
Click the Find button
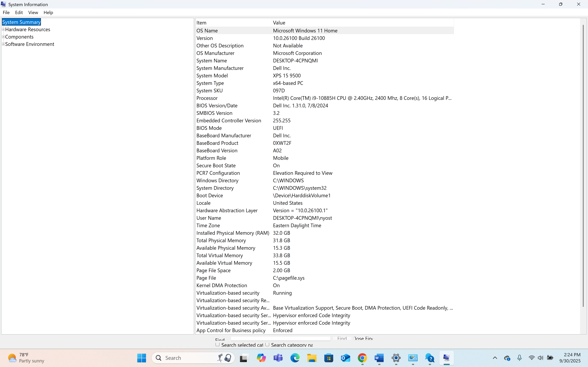[x=342, y=338]
